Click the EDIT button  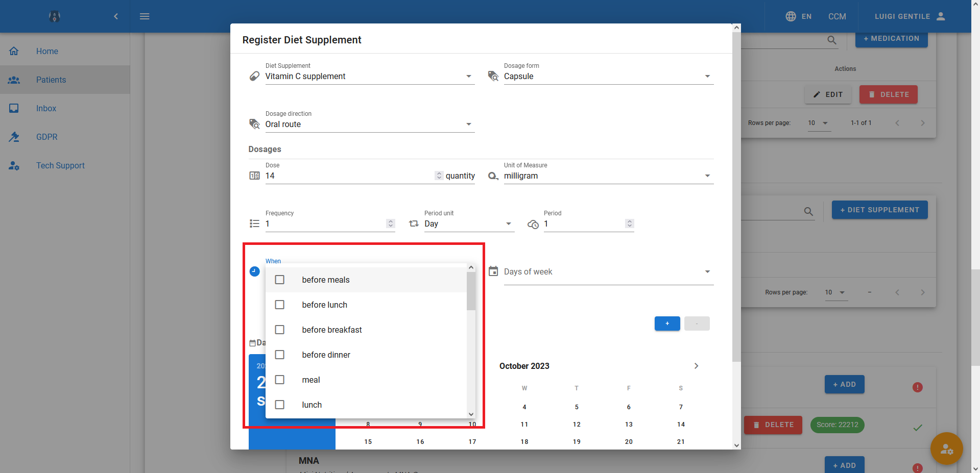coord(828,94)
